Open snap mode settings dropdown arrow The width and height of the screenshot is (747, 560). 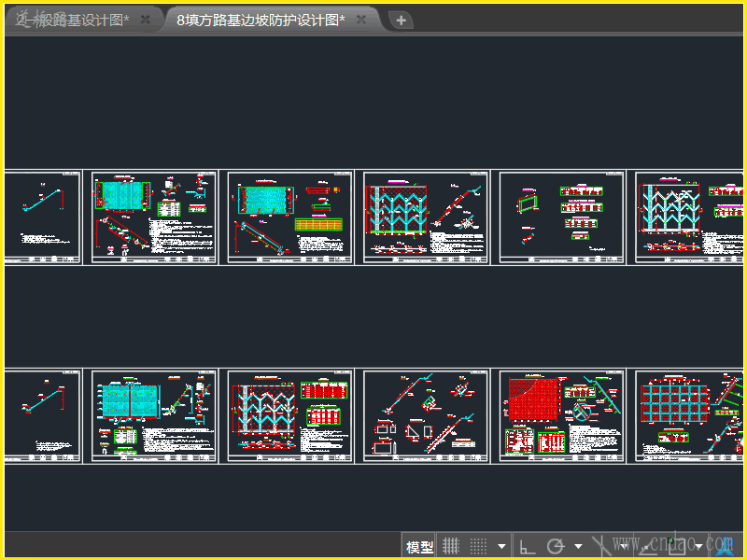(x=501, y=547)
